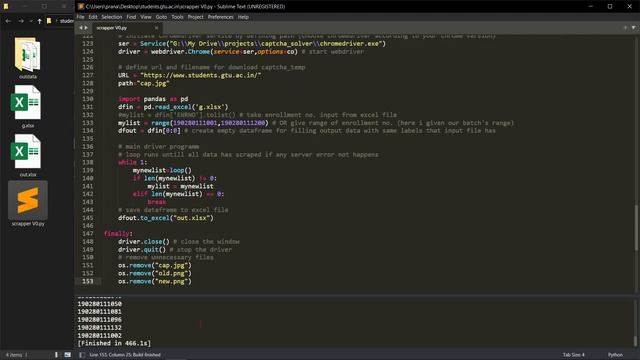Click '4 items' in Explorer status bar
This screenshot has width=640, height=360.
pyautogui.click(x=13, y=355)
